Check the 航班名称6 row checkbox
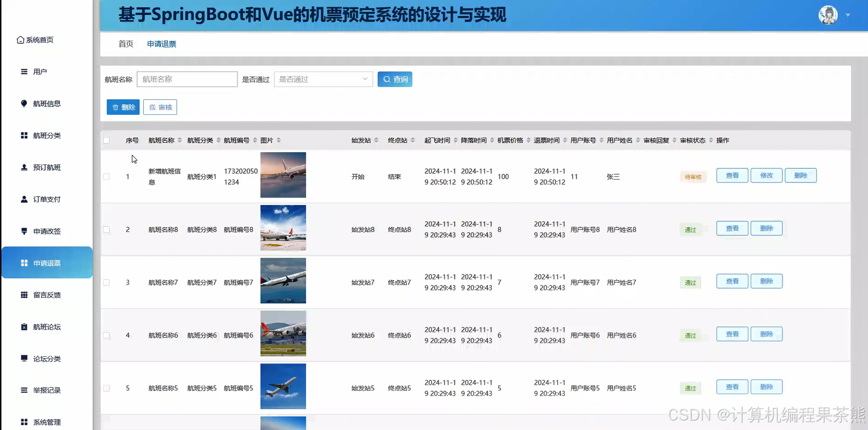 [106, 335]
